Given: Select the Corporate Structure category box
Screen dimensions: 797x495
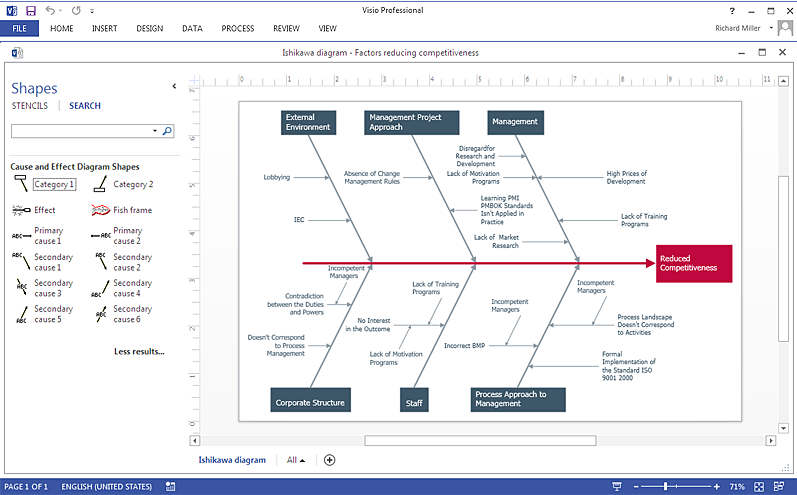Looking at the screenshot, I should pos(310,400).
